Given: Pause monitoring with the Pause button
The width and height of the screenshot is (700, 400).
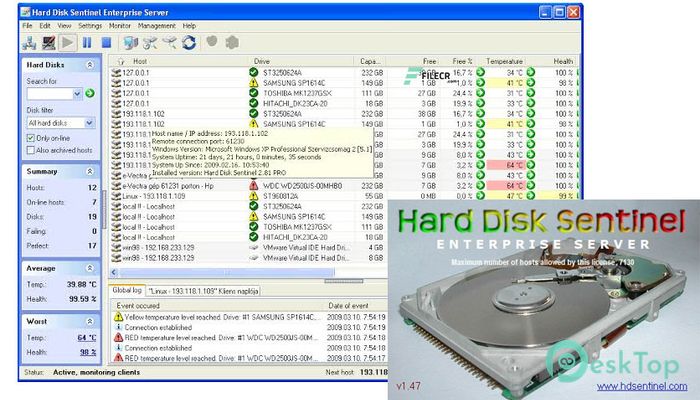Looking at the screenshot, I should [x=87, y=43].
